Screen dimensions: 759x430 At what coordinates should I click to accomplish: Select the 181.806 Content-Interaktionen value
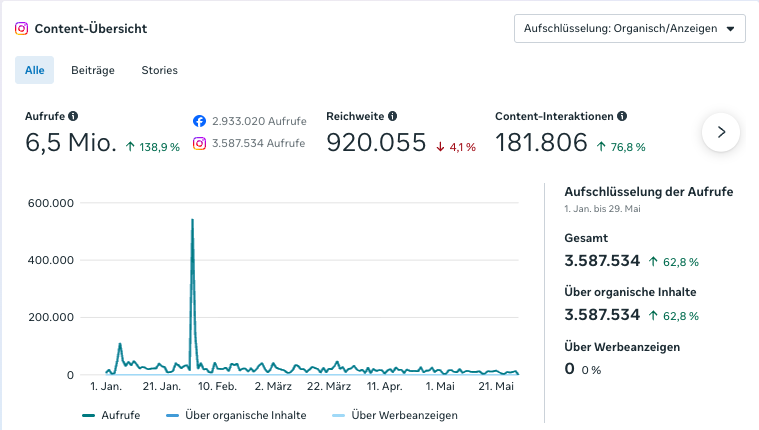pyautogui.click(x=541, y=142)
